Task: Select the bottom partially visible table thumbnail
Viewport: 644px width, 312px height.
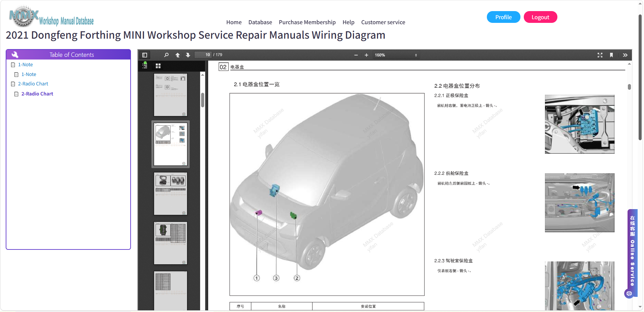Action: [171, 290]
